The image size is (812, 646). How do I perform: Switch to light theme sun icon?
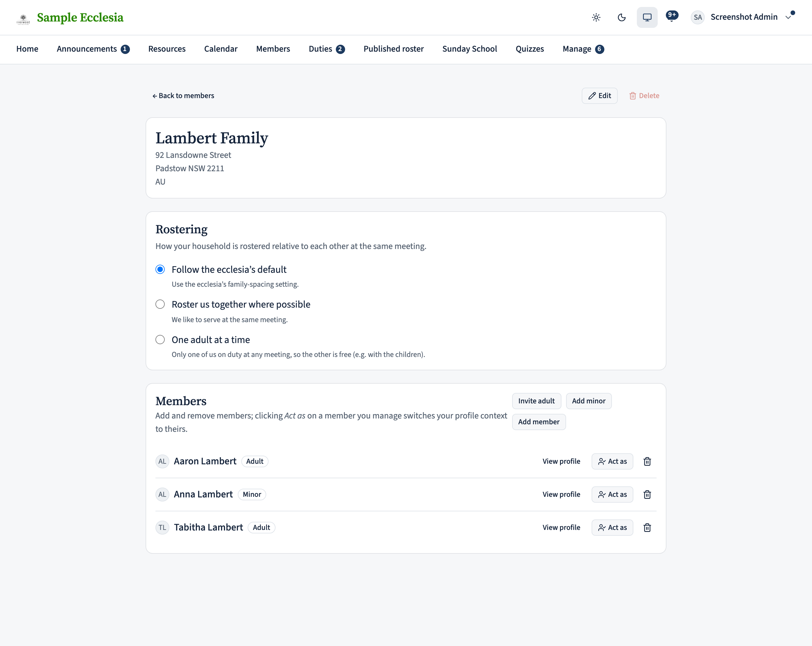tap(596, 17)
